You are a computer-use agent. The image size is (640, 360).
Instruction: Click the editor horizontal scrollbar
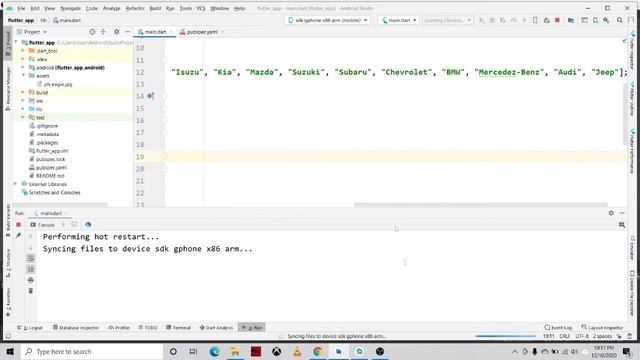(x=480, y=205)
